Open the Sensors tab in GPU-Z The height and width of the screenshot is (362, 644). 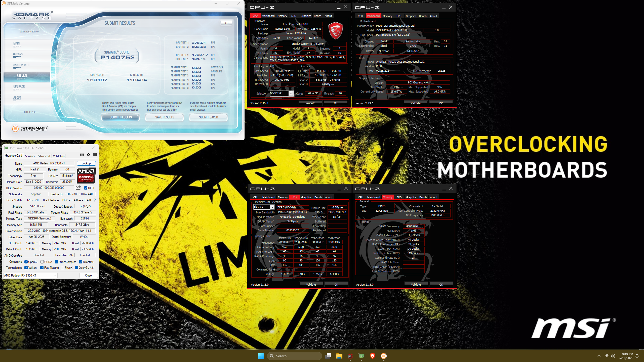point(30,156)
